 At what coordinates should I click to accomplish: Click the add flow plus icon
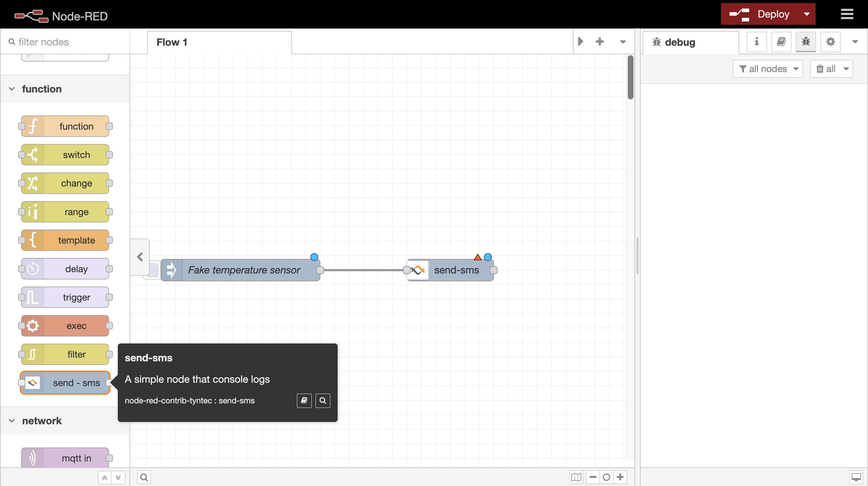[599, 42]
